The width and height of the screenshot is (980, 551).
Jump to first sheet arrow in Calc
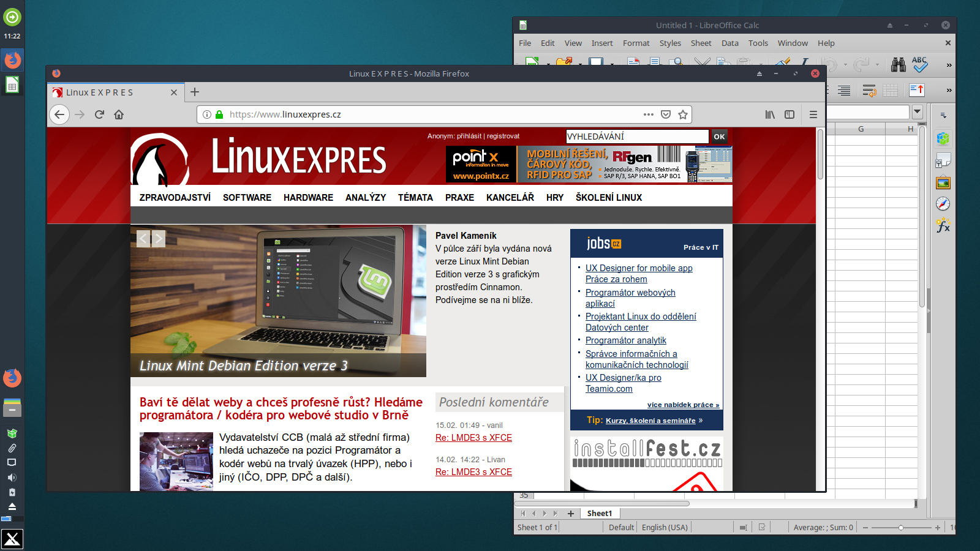tap(522, 514)
